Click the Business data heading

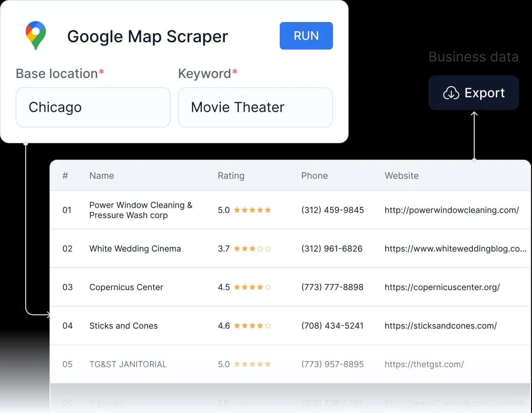coord(474,57)
